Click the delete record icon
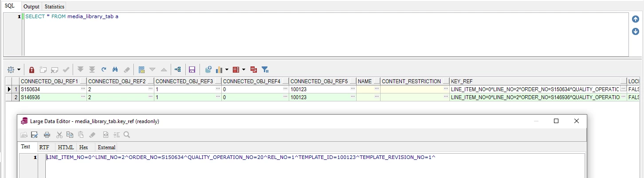Screen dimensions: 644x178 click(55, 70)
